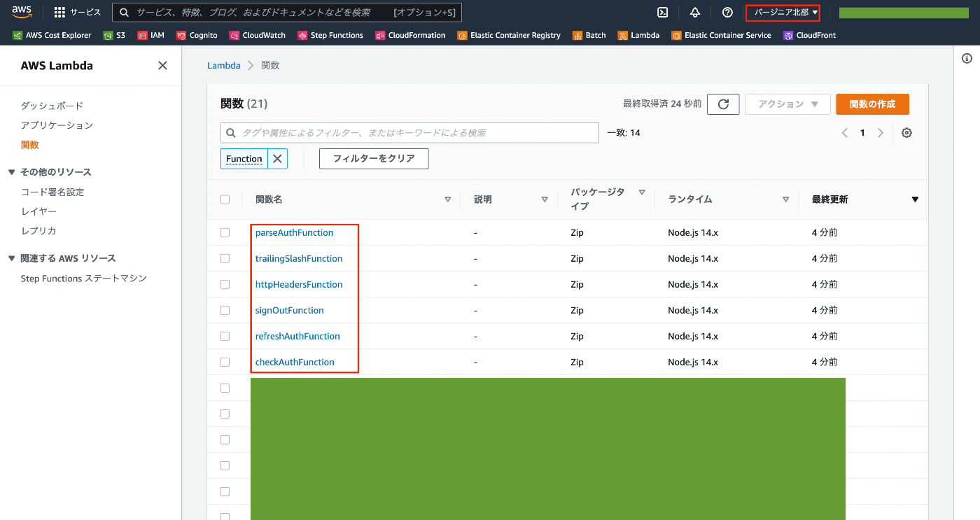The height and width of the screenshot is (520, 980).
Task: Open parseAuthFunction link
Action: (294, 232)
